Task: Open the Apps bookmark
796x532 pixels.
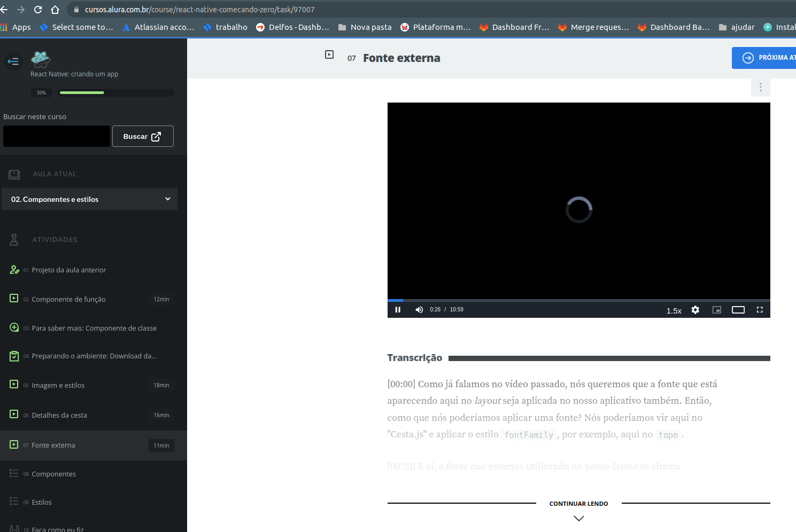Action: [x=16, y=27]
